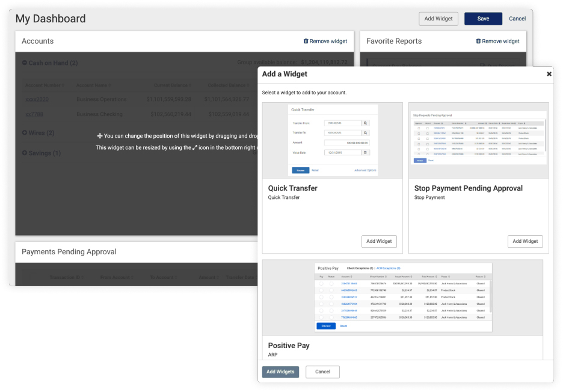This screenshot has width=563, height=392.
Task: Expand the Wires account group
Action: point(25,133)
